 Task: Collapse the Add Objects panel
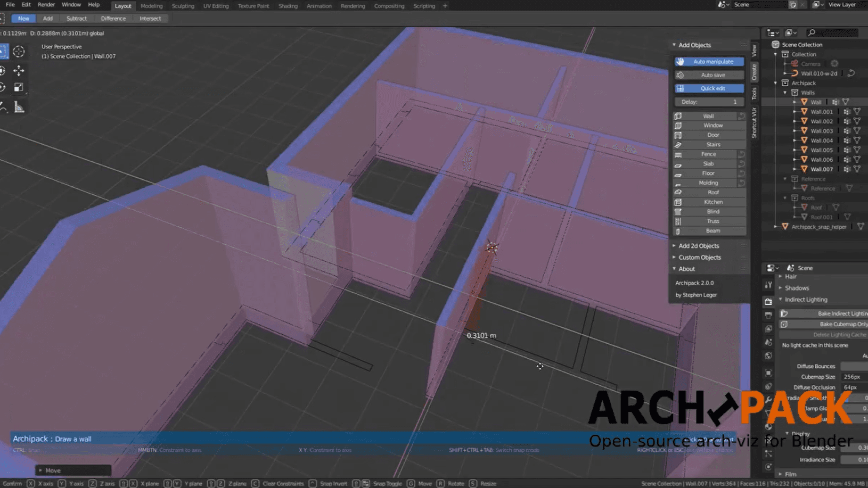(674, 45)
